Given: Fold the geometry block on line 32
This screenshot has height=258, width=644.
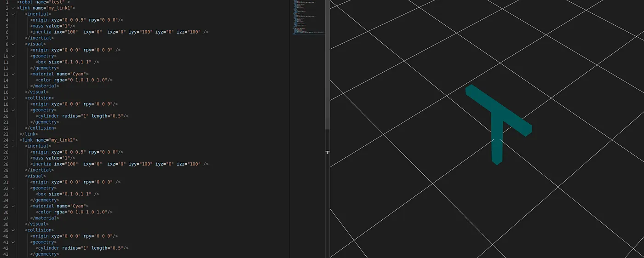Looking at the screenshot, I should 13,188.
